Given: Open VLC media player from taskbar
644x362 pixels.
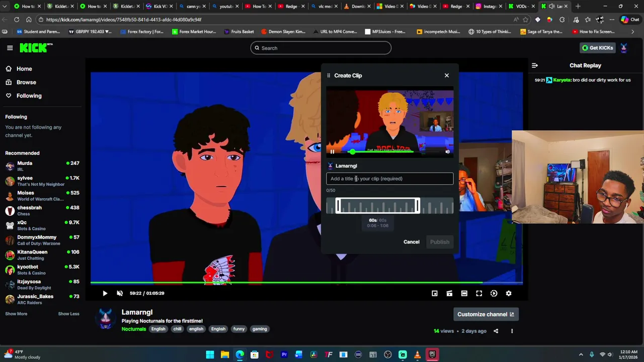Looking at the screenshot, I should tap(417, 354).
